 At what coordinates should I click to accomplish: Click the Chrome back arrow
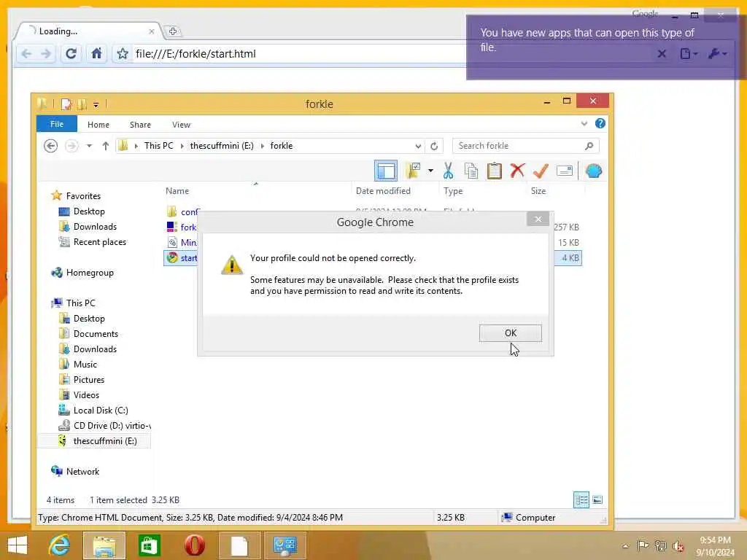tap(27, 54)
